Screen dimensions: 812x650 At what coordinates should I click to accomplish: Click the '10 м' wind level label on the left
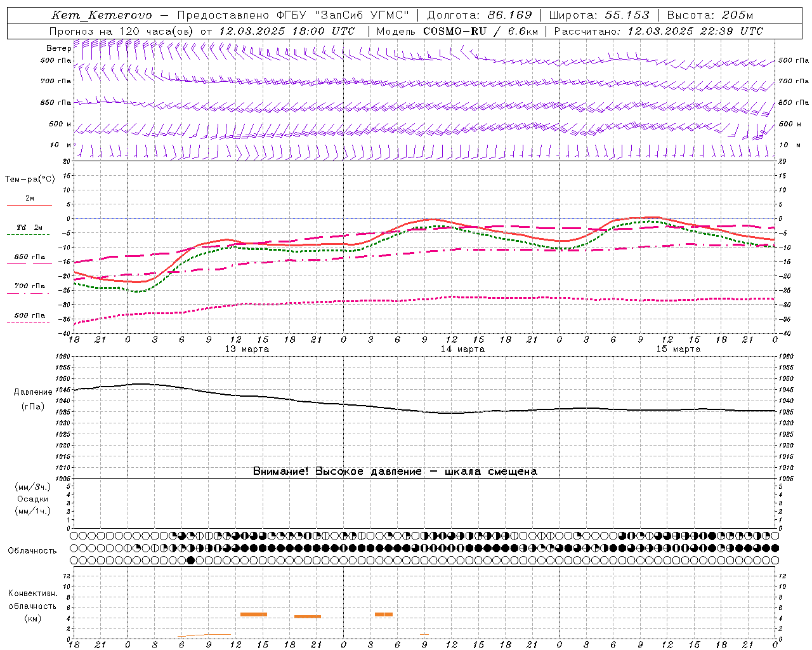(62, 145)
